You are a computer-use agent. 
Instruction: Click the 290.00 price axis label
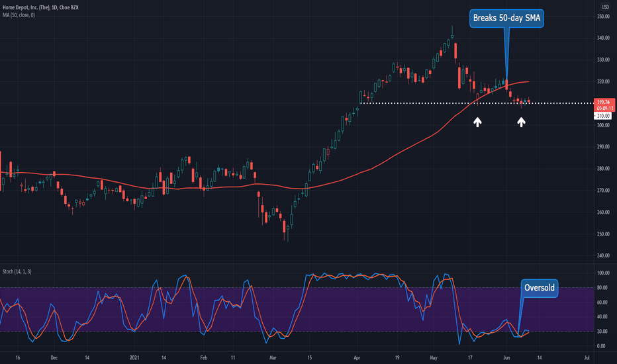(x=603, y=147)
